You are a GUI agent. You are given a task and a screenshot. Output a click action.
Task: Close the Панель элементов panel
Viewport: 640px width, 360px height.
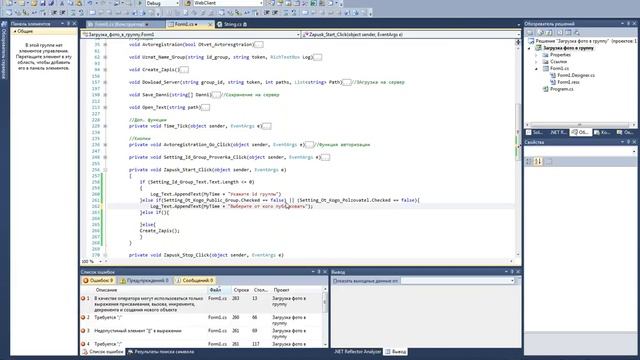click(74, 24)
